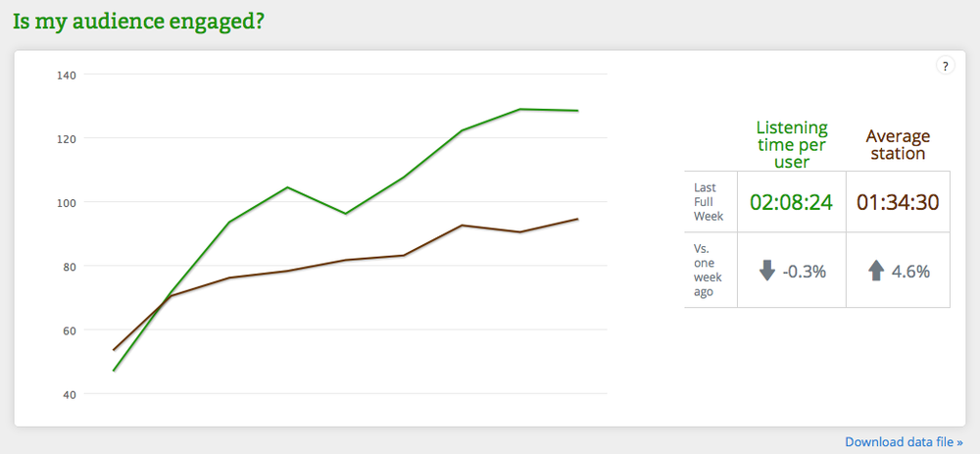Image resolution: width=980 pixels, height=454 pixels.
Task: Click the up arrow beside 4.6%
Action: point(876,272)
